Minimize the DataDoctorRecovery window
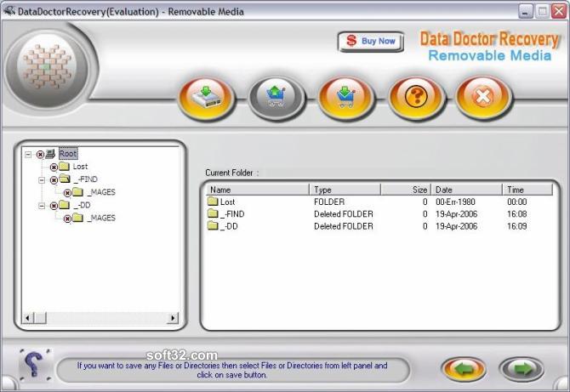Image resolution: width=570 pixels, height=392 pixels. (526, 11)
